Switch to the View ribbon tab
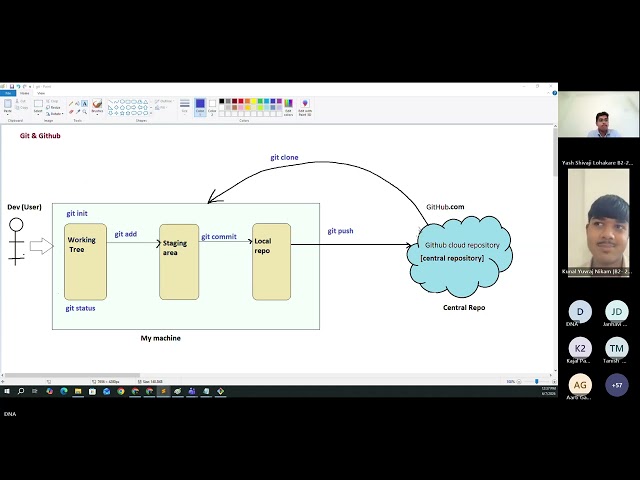 tap(41, 93)
